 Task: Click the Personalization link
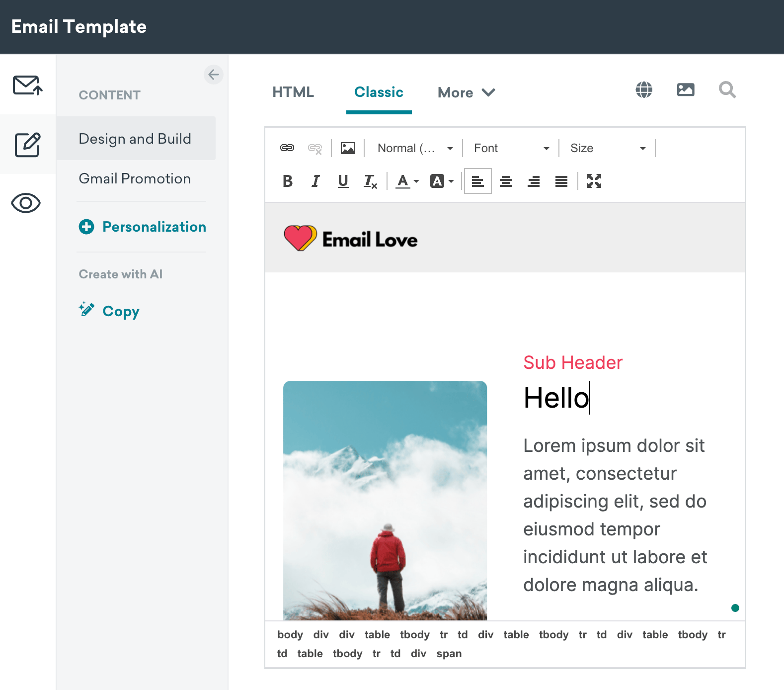(x=154, y=227)
